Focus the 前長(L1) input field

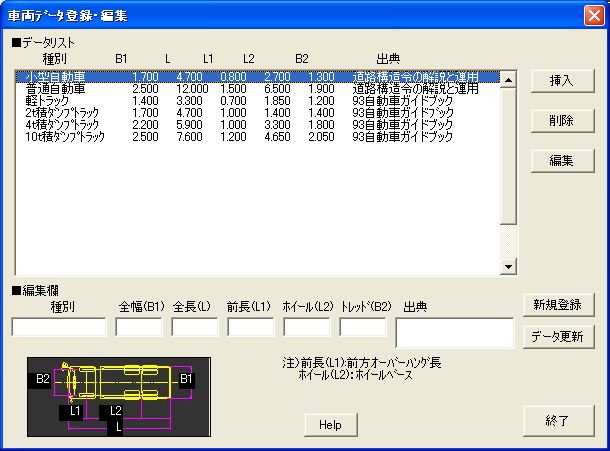point(251,327)
